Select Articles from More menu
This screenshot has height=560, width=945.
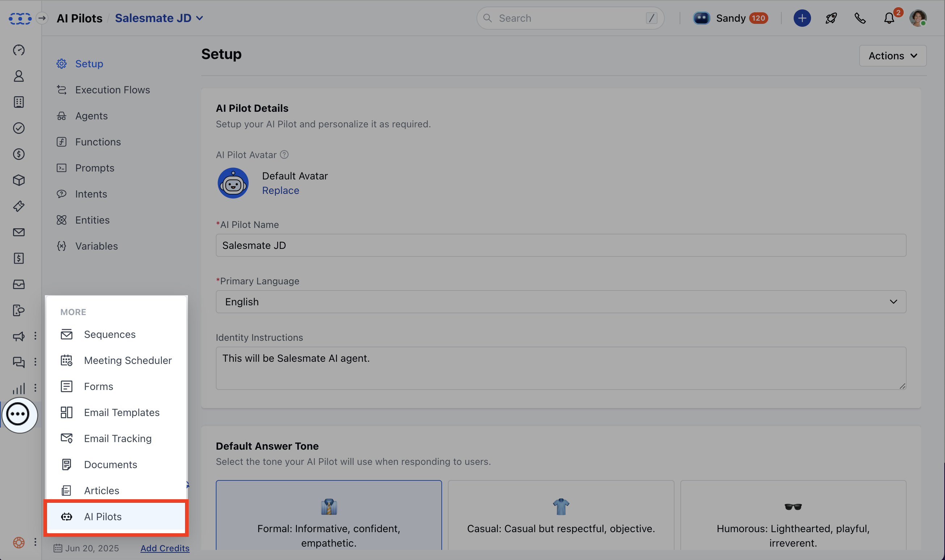pyautogui.click(x=116, y=491)
